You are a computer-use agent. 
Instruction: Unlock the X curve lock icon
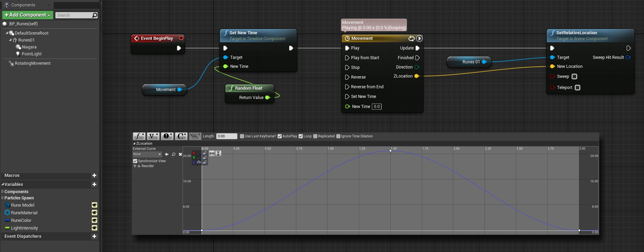pyautogui.click(x=205, y=153)
